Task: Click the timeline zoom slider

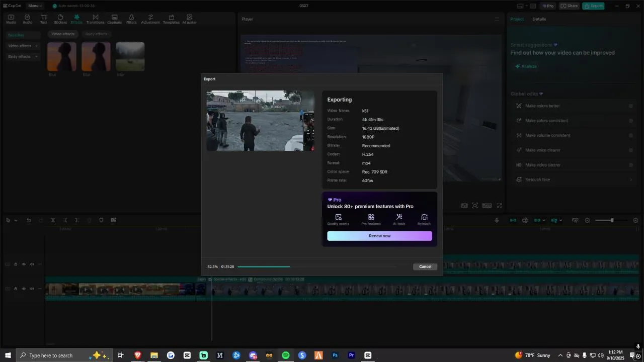Action: 611,220
